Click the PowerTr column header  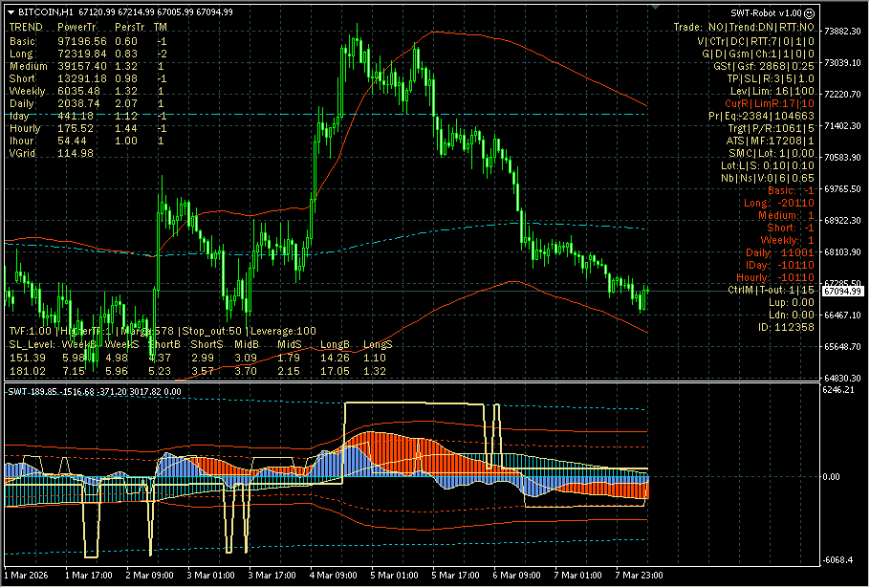point(77,27)
